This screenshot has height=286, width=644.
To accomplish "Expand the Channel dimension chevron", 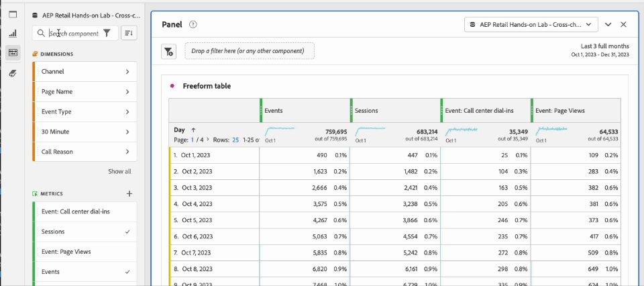I will click(127, 71).
